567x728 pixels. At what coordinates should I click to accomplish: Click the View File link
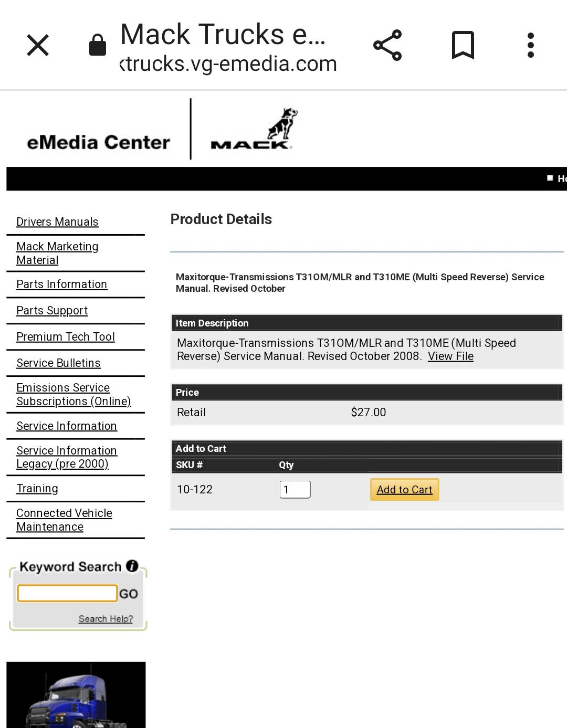coord(450,356)
